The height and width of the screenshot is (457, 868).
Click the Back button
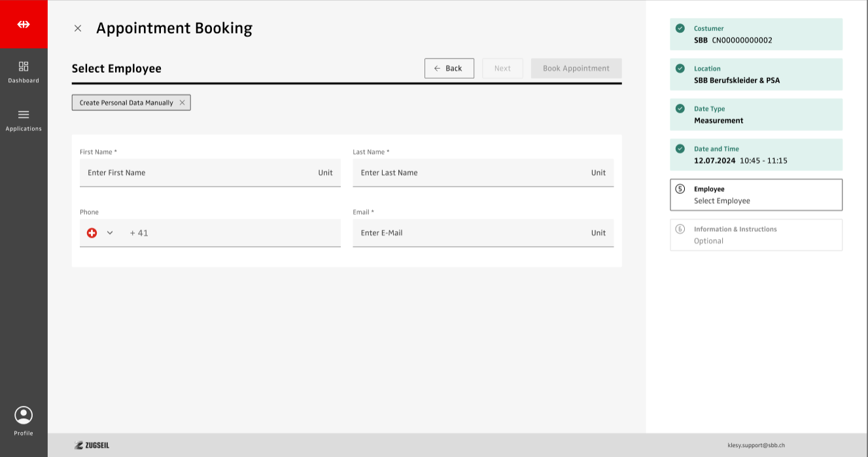(449, 68)
